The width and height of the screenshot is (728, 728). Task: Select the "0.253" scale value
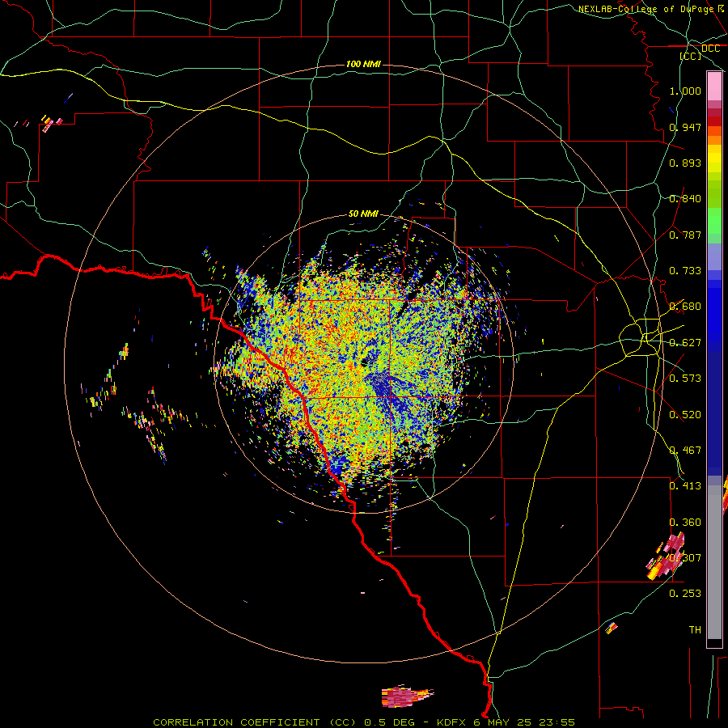pos(685,594)
